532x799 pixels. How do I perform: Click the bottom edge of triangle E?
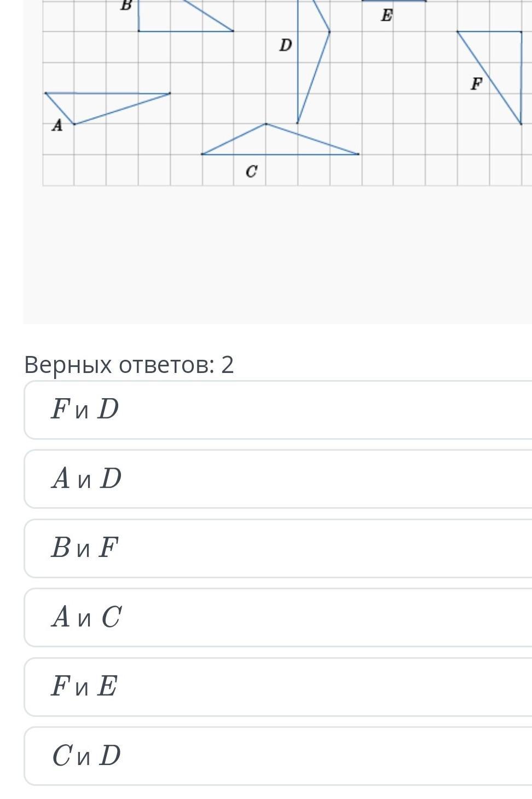pyautogui.click(x=394, y=2)
